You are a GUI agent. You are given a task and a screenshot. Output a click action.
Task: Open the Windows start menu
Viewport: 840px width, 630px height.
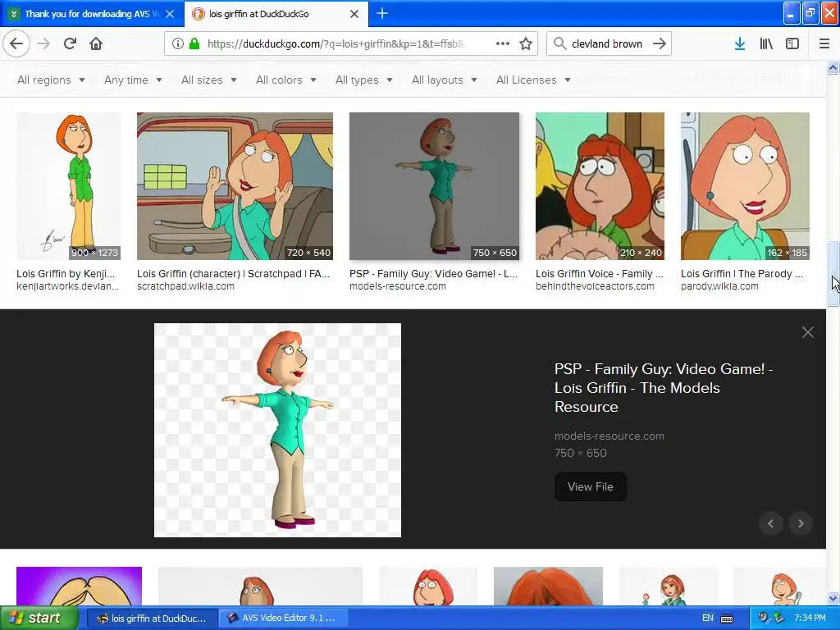pyautogui.click(x=39, y=618)
